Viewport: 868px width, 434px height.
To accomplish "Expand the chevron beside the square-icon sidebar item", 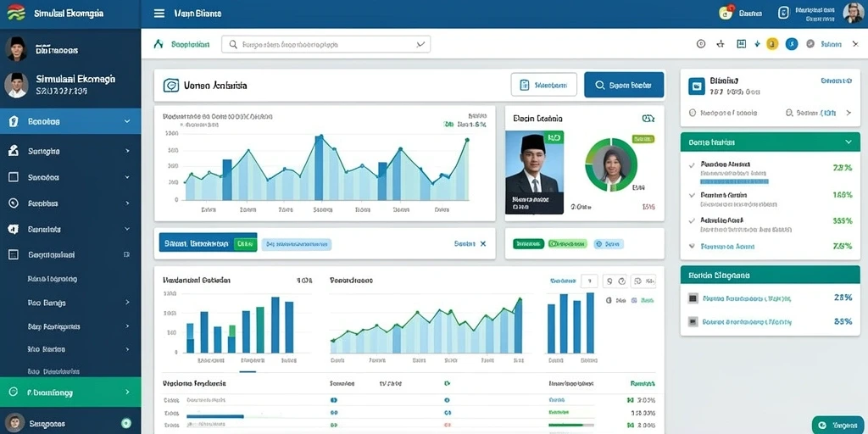I will (x=127, y=177).
